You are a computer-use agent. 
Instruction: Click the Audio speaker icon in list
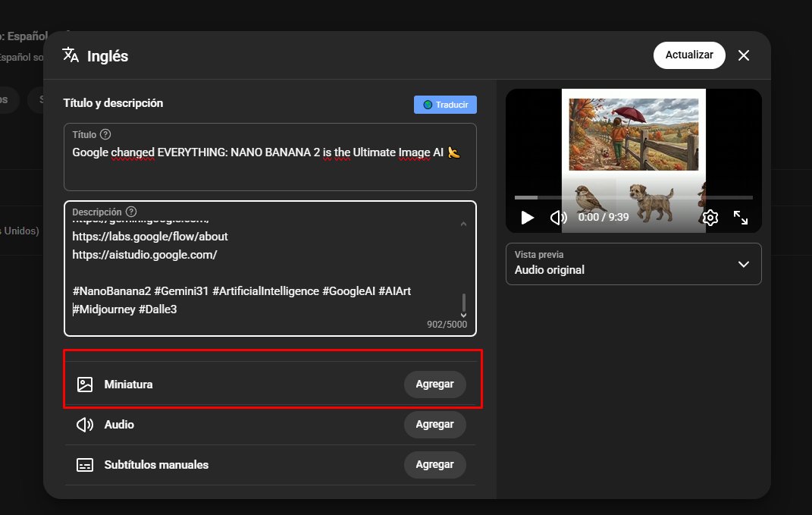pyautogui.click(x=85, y=425)
